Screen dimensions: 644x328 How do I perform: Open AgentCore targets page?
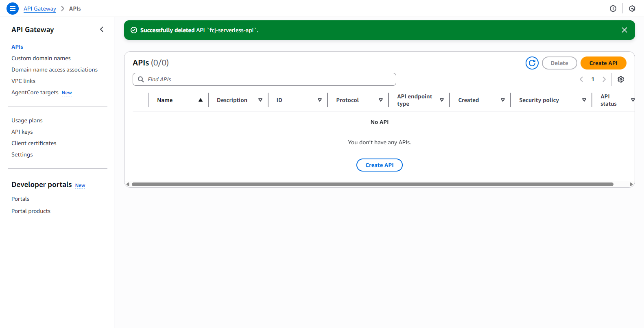[x=35, y=92]
